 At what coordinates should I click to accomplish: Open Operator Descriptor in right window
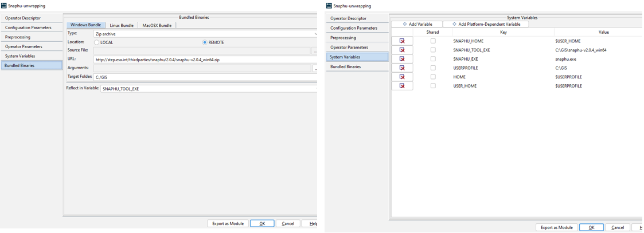(x=357, y=18)
